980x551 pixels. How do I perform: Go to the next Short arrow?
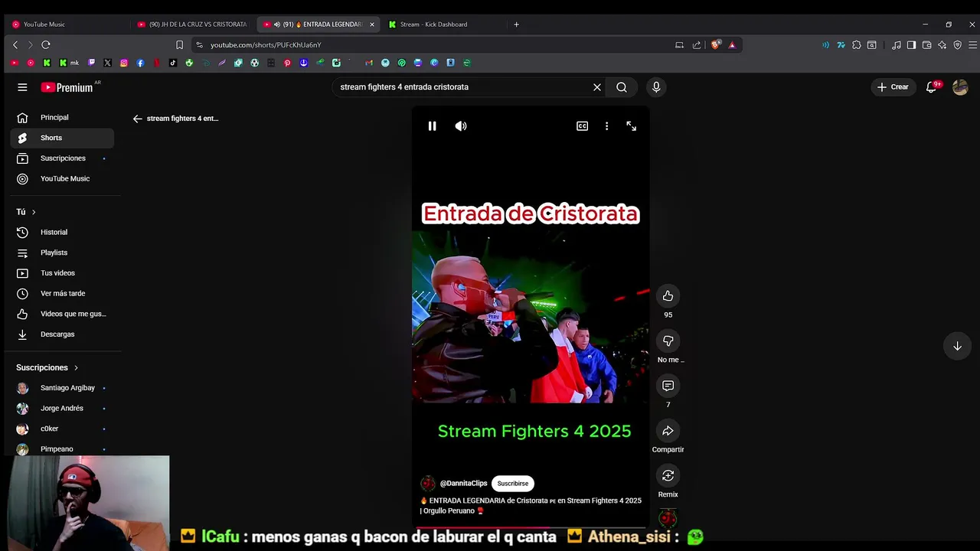point(957,346)
